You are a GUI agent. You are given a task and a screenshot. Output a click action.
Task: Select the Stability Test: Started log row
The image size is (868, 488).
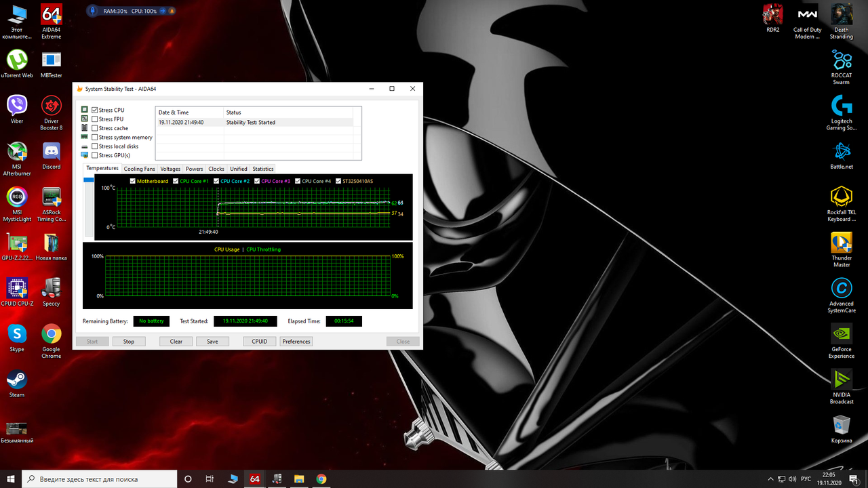255,123
